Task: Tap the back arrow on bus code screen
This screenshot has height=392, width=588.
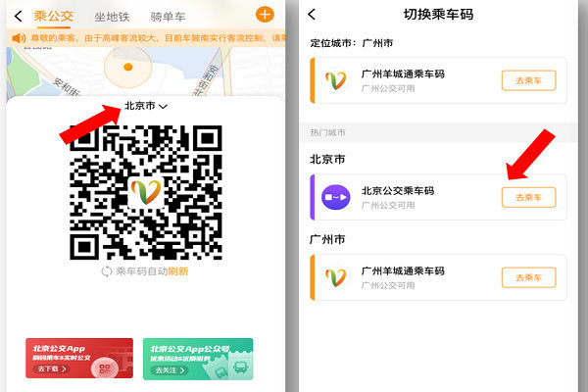Action: [x=18, y=16]
